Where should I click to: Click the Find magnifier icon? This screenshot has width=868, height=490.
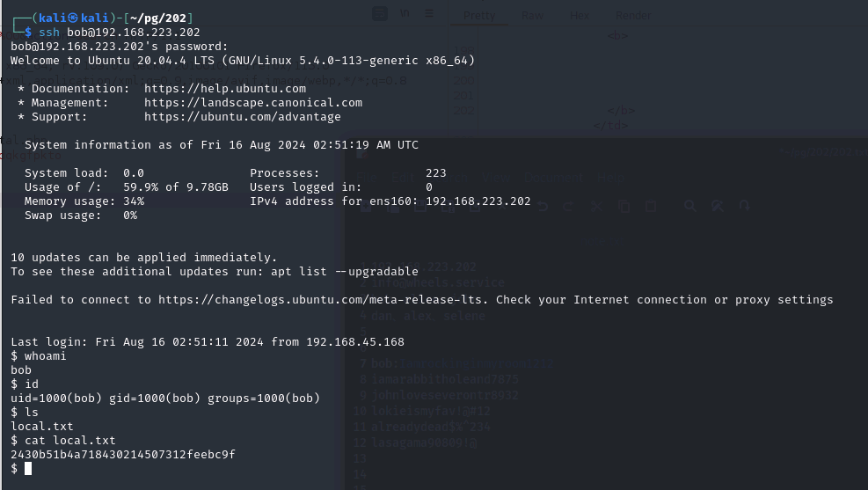pos(690,207)
